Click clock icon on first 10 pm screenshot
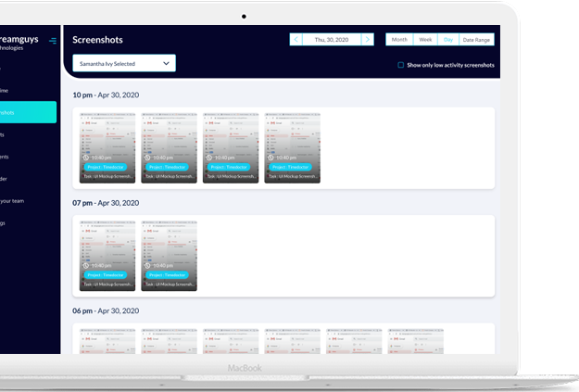This screenshot has width=579, height=392. pyautogui.click(x=86, y=158)
